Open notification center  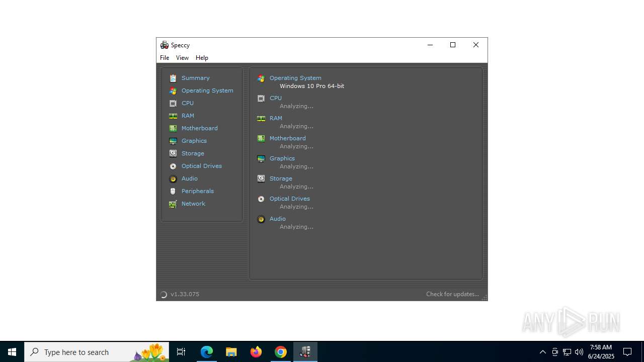pos(627,352)
